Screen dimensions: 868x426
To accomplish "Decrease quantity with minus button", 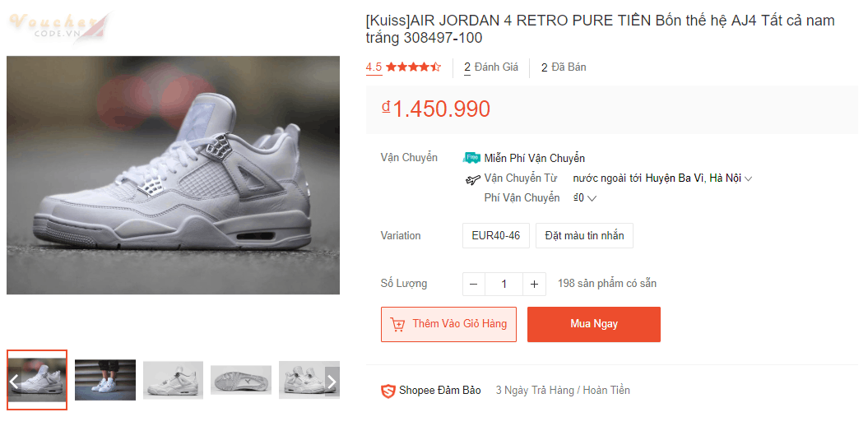I will point(473,285).
